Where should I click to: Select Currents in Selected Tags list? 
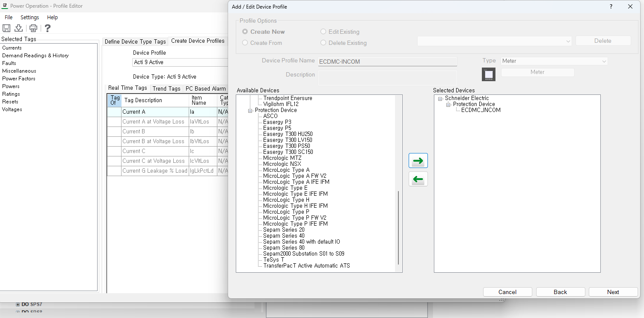[x=12, y=48]
